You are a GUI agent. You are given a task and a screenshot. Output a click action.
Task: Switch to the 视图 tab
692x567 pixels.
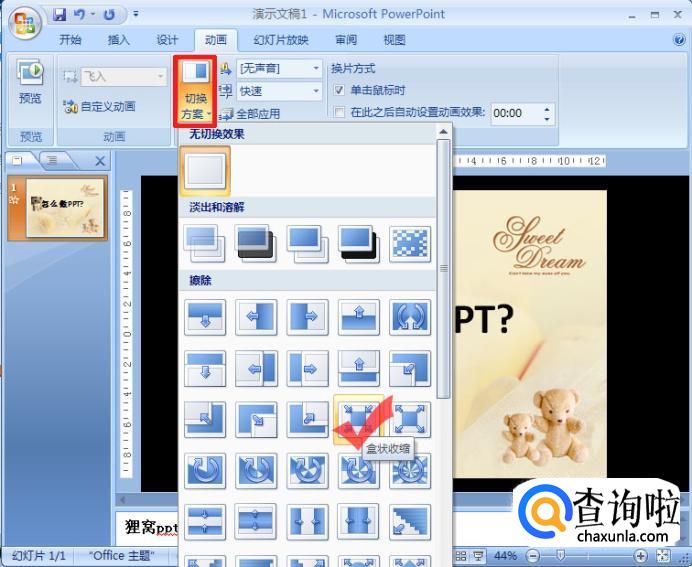click(x=394, y=40)
